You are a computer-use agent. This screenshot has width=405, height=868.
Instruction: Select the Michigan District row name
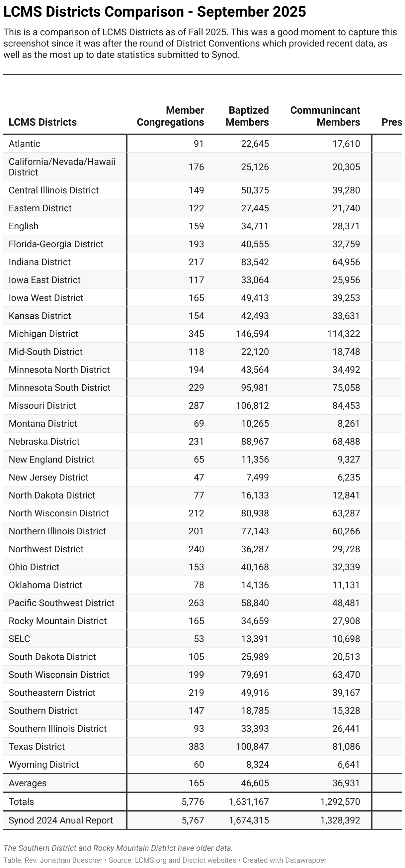tap(43, 334)
